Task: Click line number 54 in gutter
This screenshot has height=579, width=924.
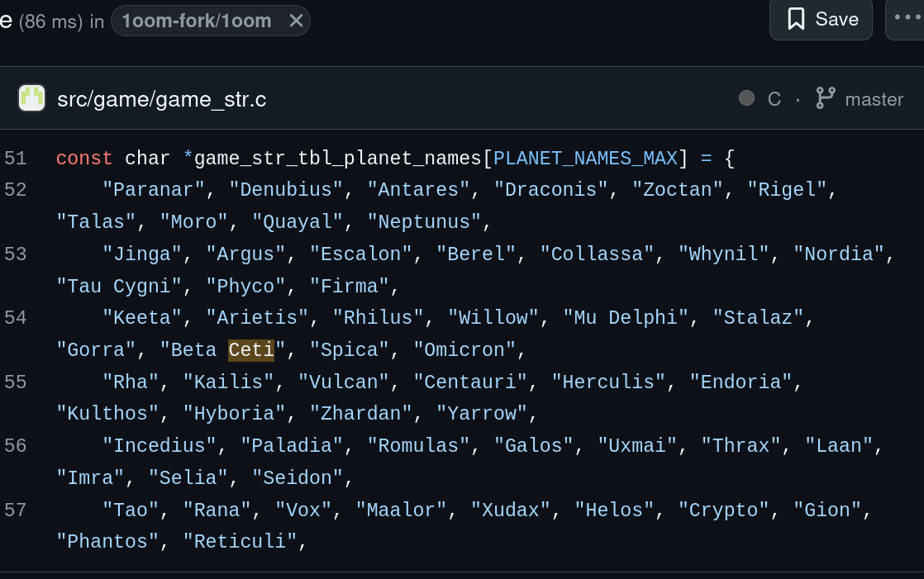Action: click(16, 317)
